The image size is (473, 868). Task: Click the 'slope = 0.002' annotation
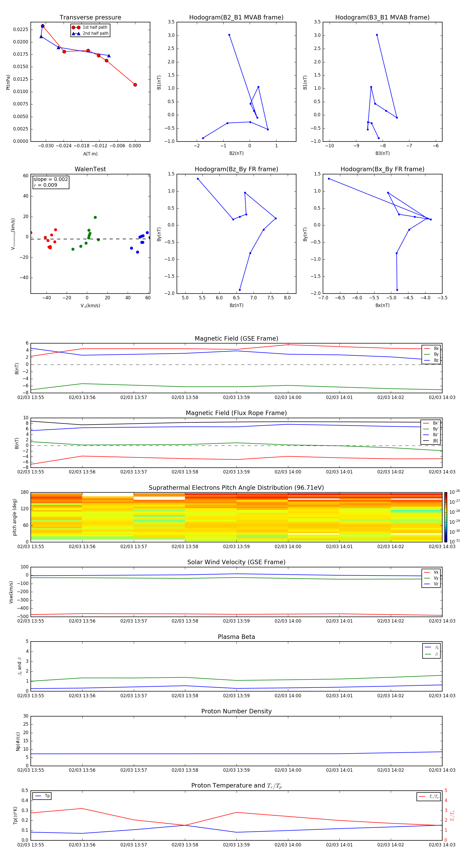pos(50,179)
